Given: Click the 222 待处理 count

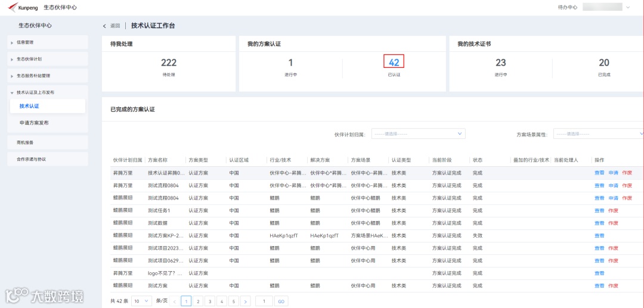Looking at the screenshot, I should pos(169,63).
